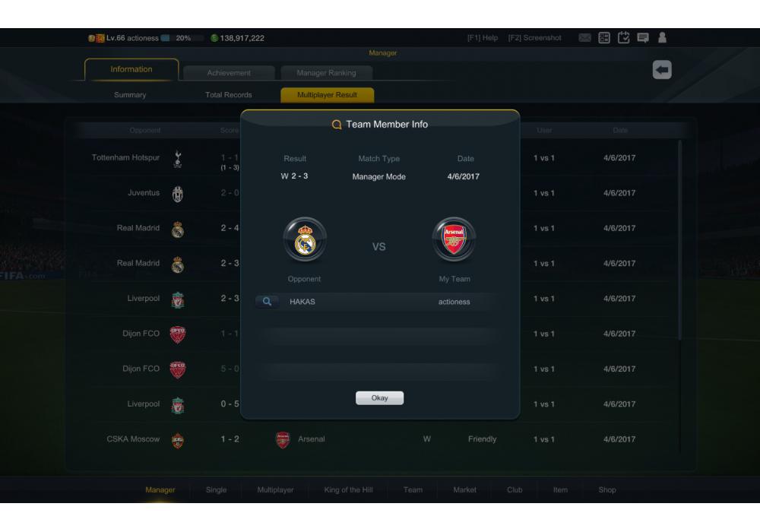Click the Arsenal My Team crest
Image resolution: width=760 pixels, height=532 pixels.
[x=454, y=239]
